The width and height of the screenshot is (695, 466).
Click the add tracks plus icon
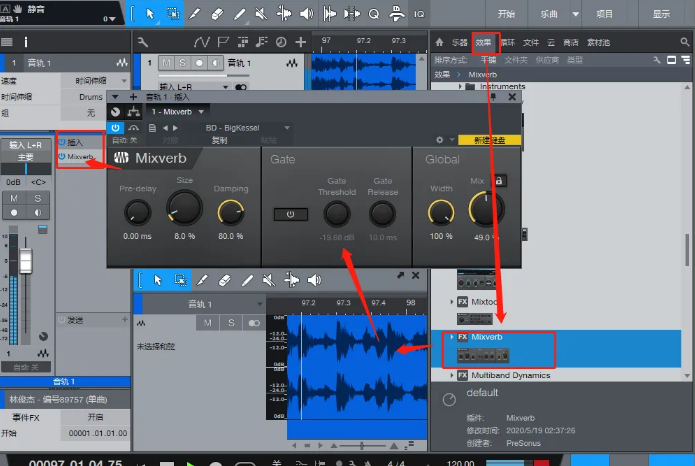pos(301,42)
